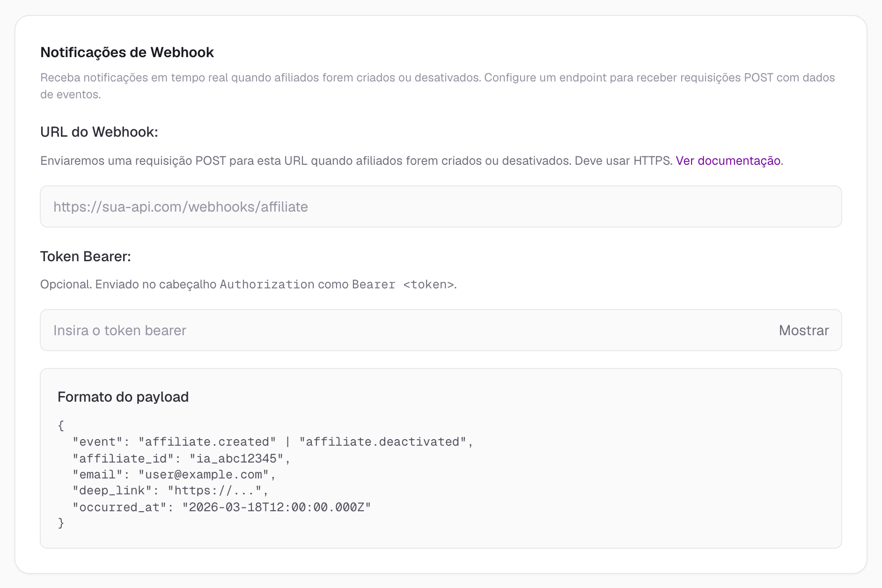Click the webhook URL input field
Screen dimensions: 882x588
(x=441, y=206)
